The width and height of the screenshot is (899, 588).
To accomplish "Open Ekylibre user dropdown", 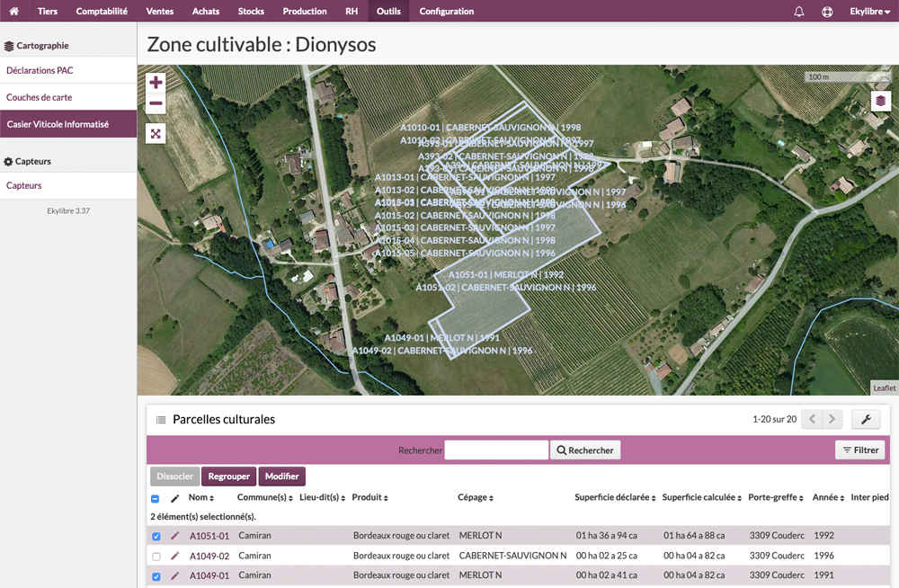I will coord(869,12).
